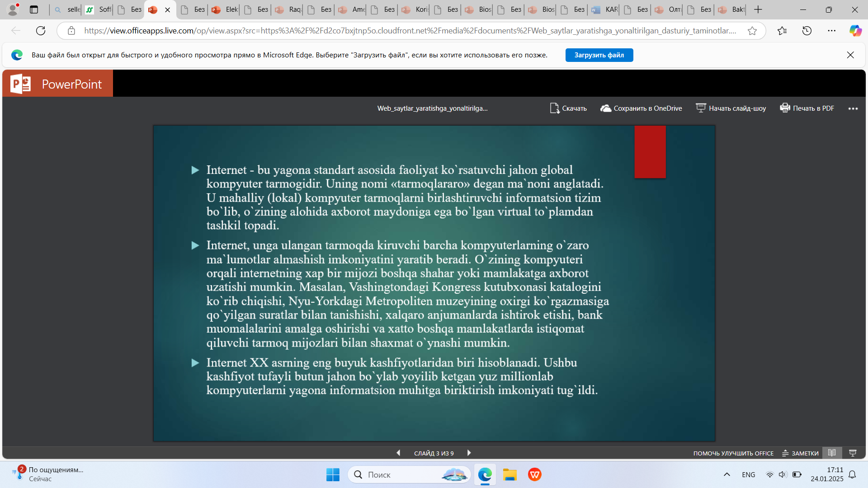868x488 pixels.
Task: Dismiss the Edge file notification bar
Action: click(x=850, y=55)
